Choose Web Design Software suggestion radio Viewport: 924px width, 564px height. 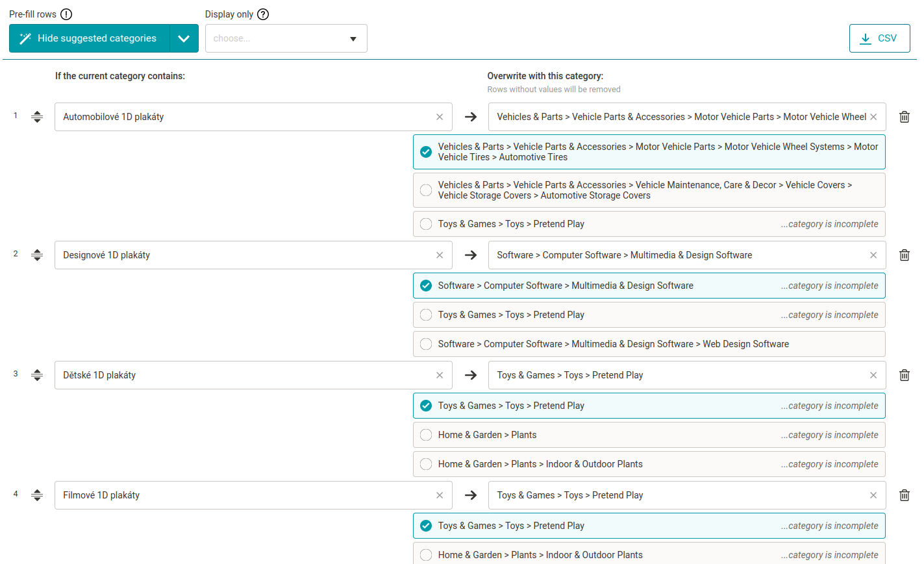[426, 344]
